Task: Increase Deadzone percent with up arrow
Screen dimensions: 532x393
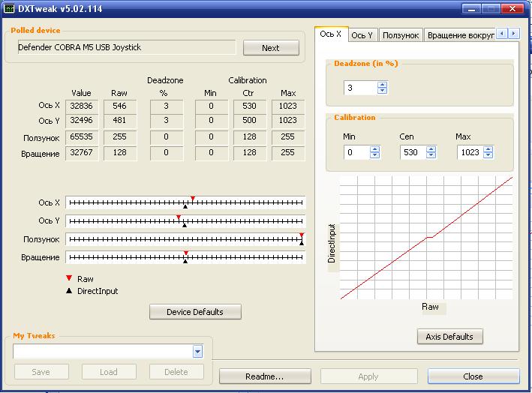Action: coord(382,85)
